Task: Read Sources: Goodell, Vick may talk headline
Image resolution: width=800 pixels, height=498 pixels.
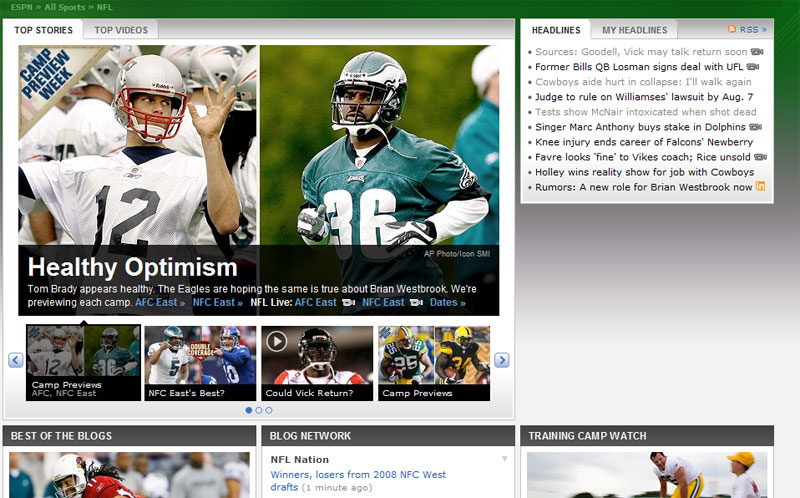Action: coord(641,52)
